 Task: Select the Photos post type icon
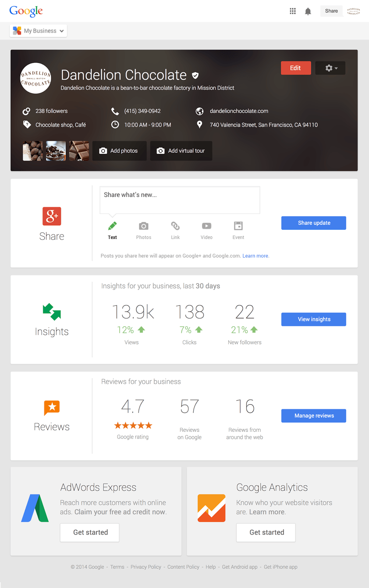tap(143, 230)
